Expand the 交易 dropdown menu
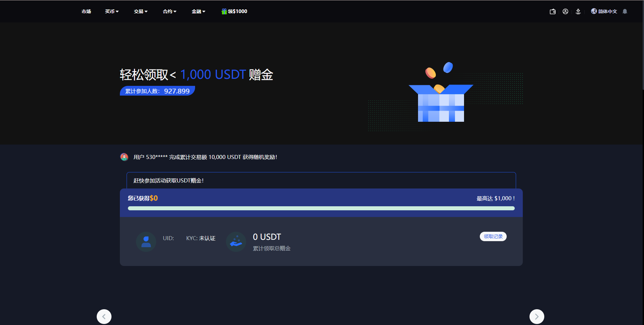The width and height of the screenshot is (644, 325). pyautogui.click(x=140, y=11)
